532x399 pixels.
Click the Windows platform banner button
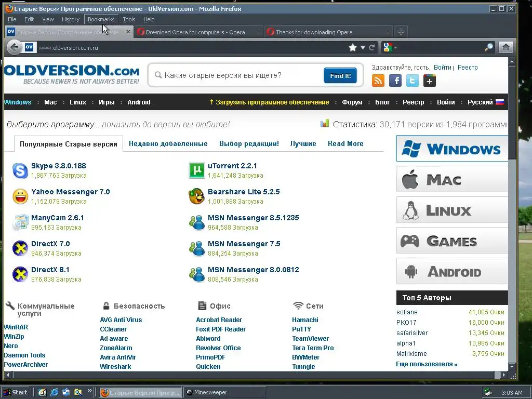(452, 149)
